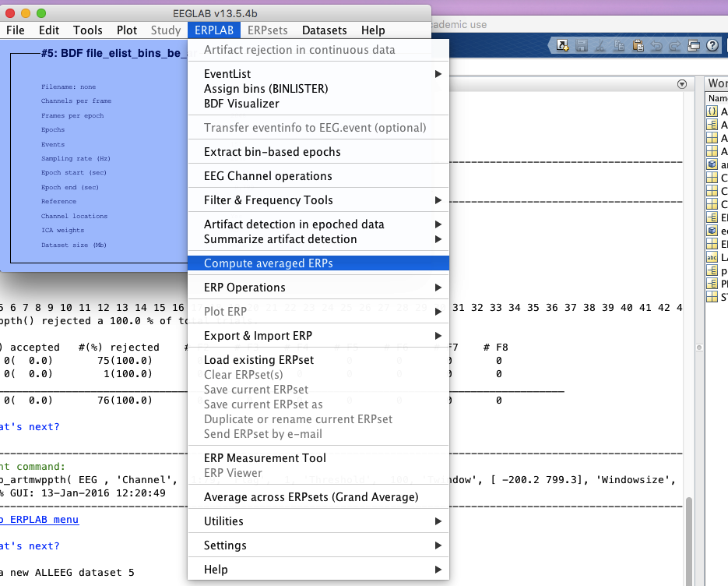Click Duplicate or rename current ERPset
This screenshot has width=728, height=586.
coord(318,420)
